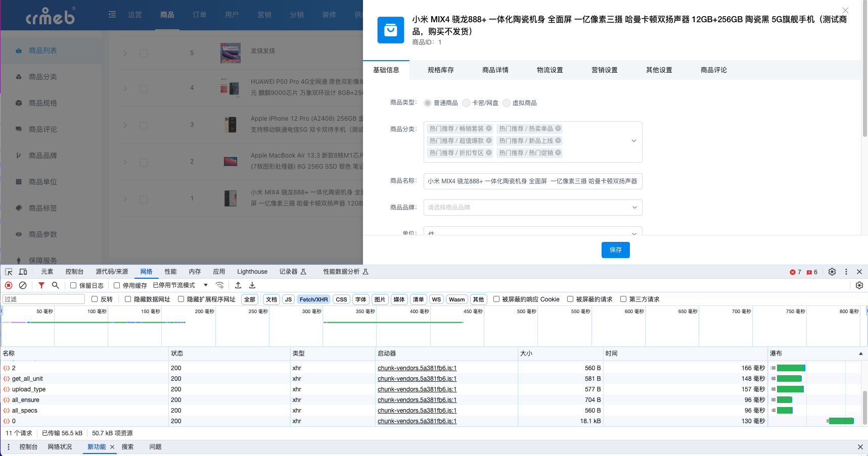Open network panel settings gear on the right
This screenshot has width=868, height=456.
[859, 285]
